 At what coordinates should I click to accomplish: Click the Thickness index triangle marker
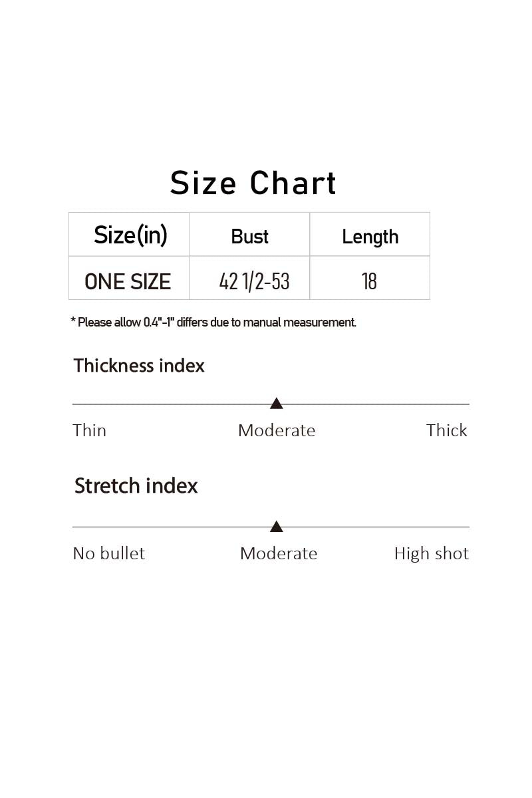[277, 403]
